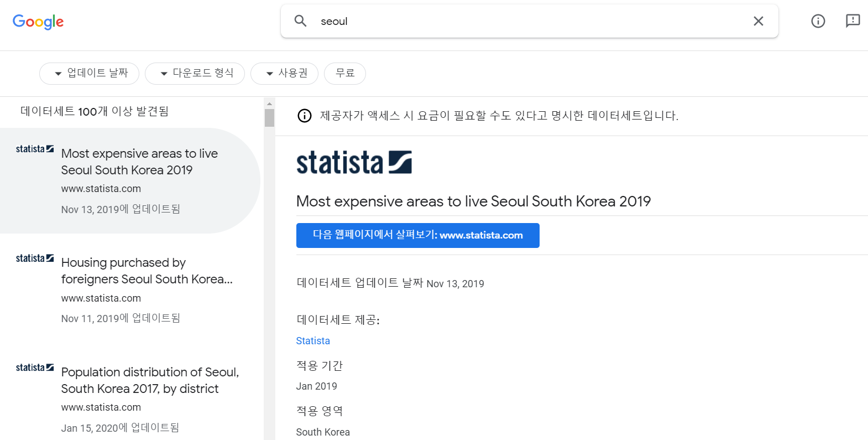Click Jan 15, 2020에 업데이트됨 text
The height and width of the screenshot is (440, 868).
tap(120, 428)
